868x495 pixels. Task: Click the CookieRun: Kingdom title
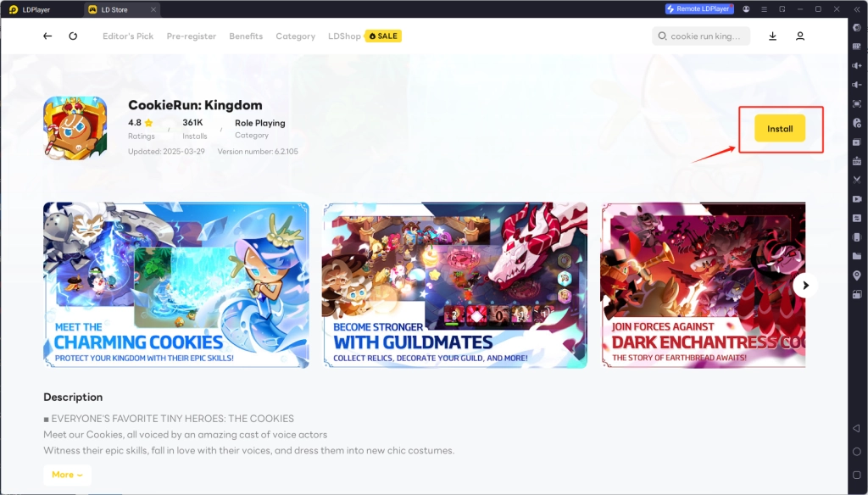(x=195, y=105)
